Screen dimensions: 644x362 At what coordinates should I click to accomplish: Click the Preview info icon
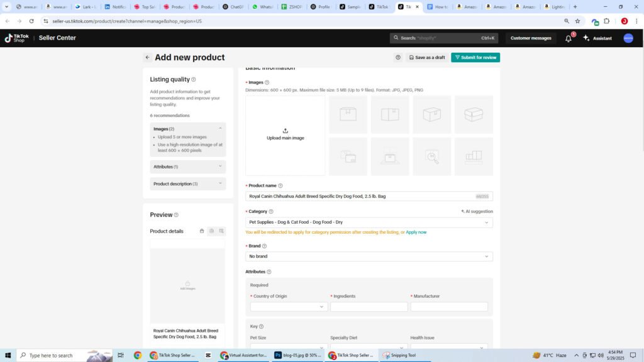(x=176, y=215)
